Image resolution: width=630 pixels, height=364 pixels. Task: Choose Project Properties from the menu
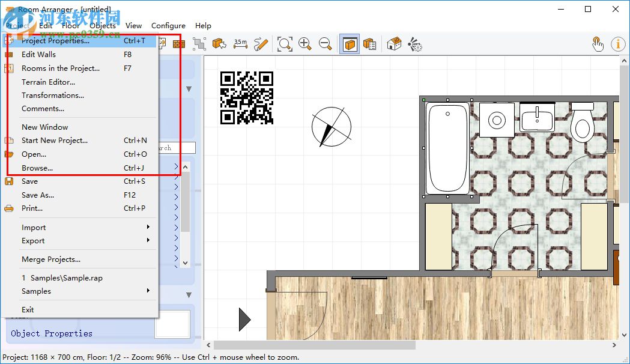[x=55, y=41]
